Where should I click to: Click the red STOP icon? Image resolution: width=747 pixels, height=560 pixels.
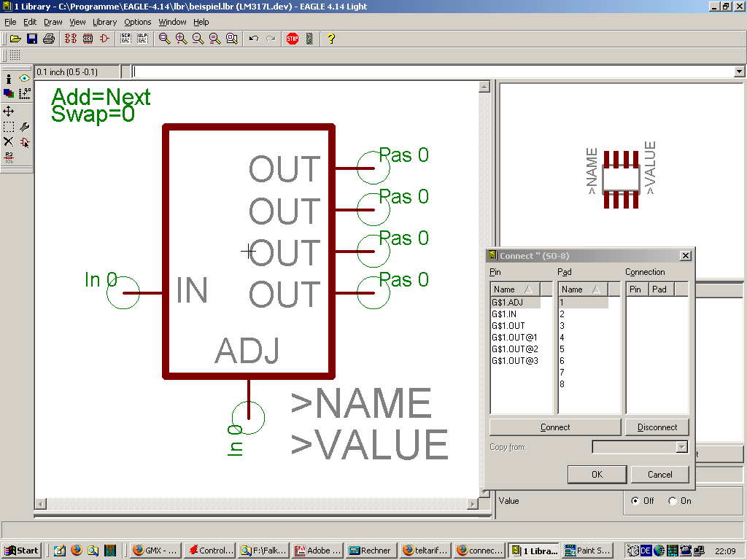click(293, 39)
